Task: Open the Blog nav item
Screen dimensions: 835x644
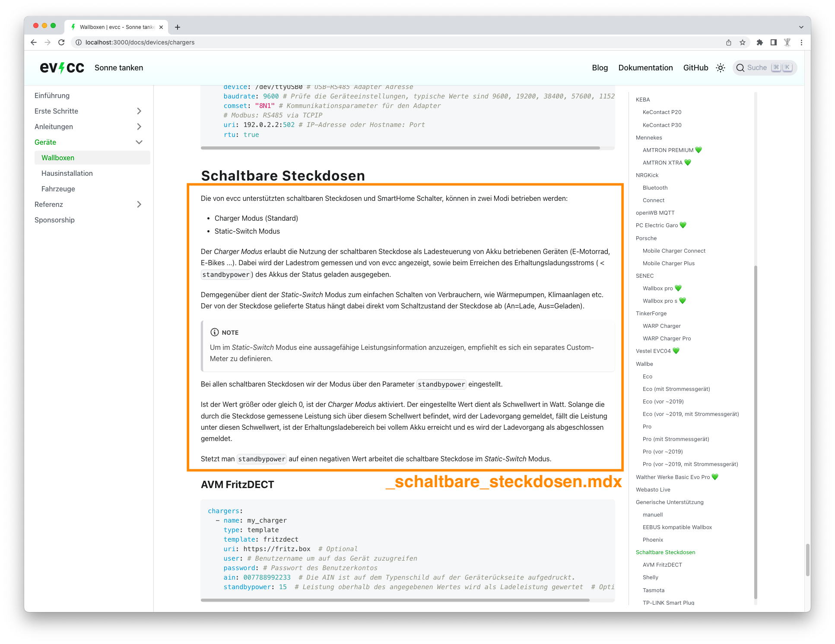Action: click(x=600, y=68)
